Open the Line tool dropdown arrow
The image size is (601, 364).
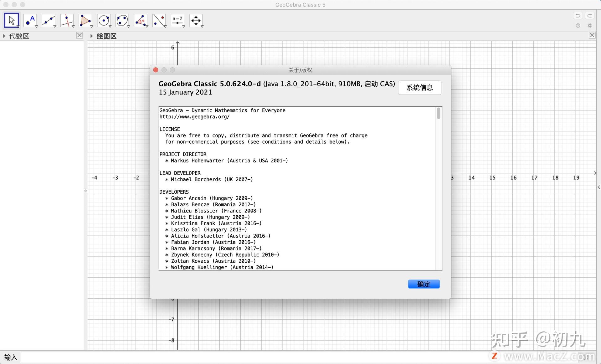click(55, 27)
